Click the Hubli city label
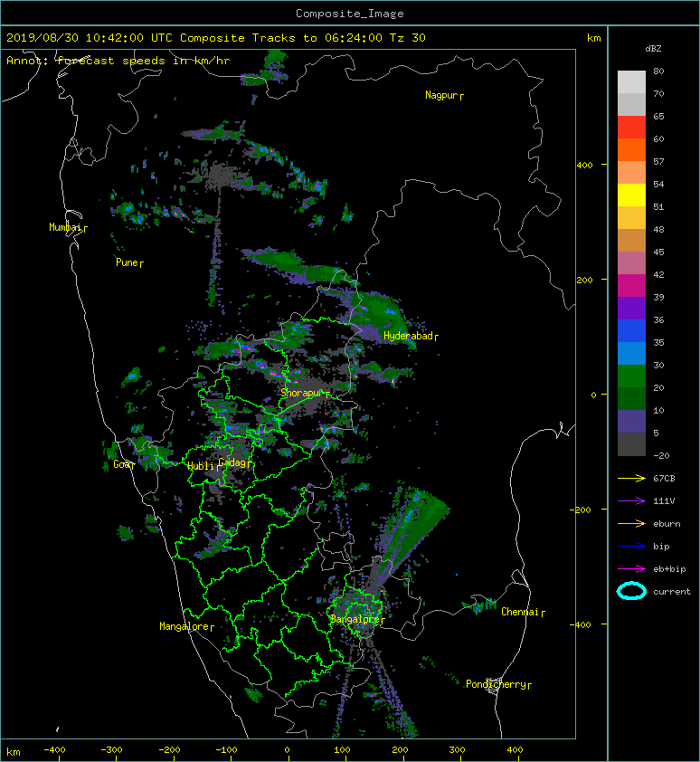The height and width of the screenshot is (762, 700). coord(201,466)
